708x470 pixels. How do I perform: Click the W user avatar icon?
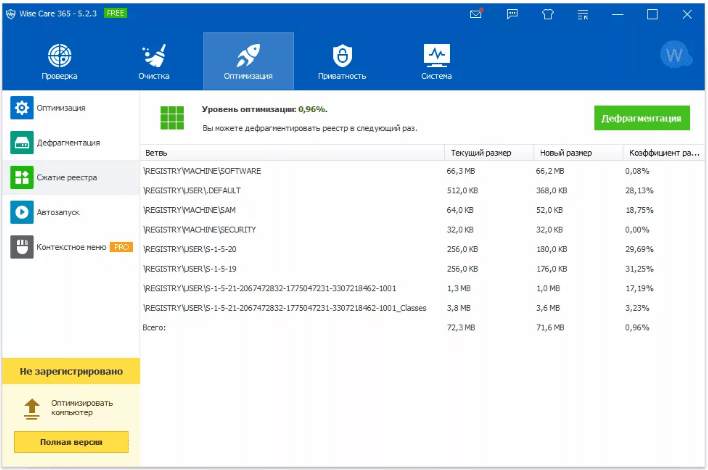675,55
